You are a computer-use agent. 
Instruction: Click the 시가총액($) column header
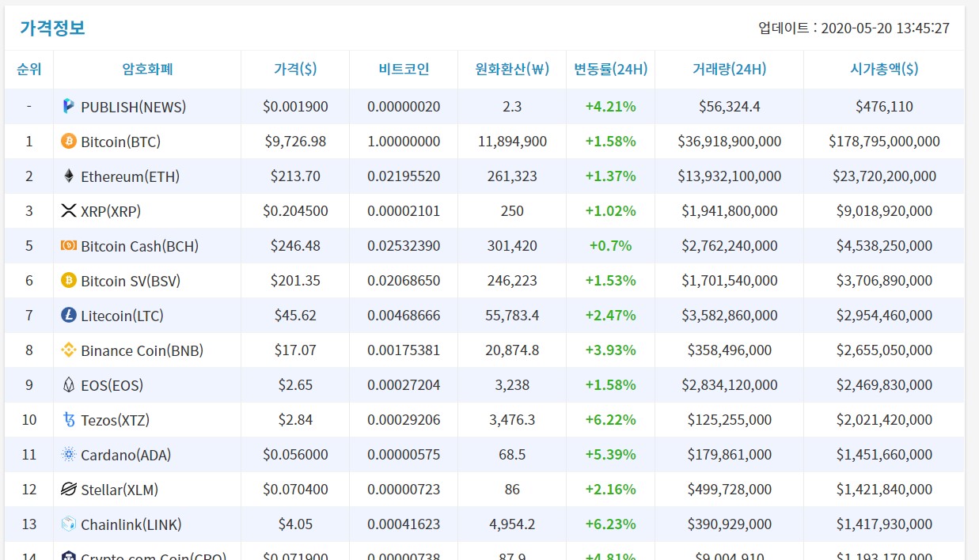884,69
